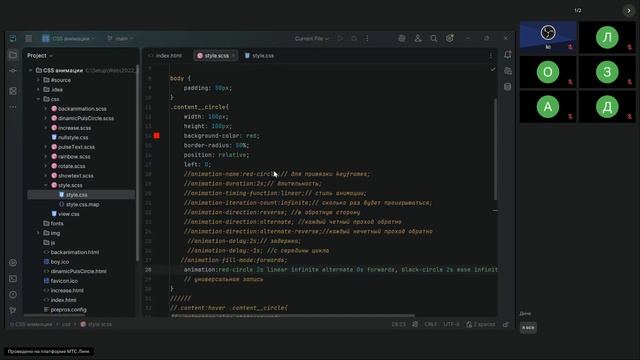The width and height of the screenshot is (640, 360).
Task: Close the style.scss tab
Action: click(233, 56)
